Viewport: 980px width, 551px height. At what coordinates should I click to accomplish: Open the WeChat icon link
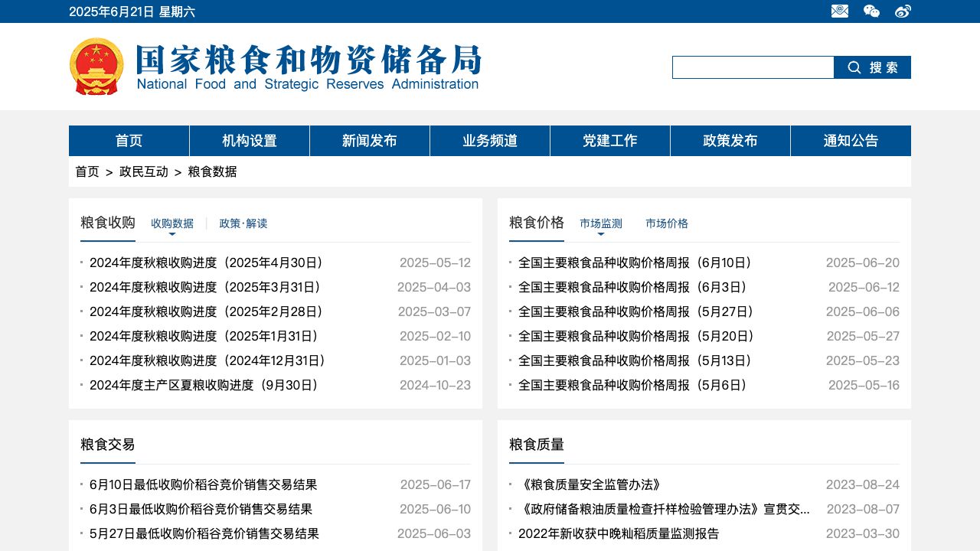point(871,11)
